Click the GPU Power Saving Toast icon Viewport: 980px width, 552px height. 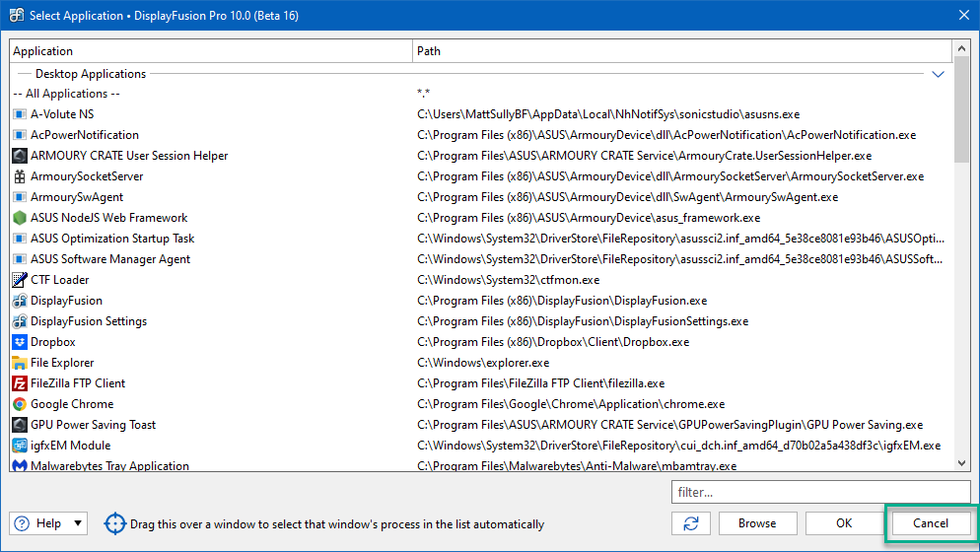[x=20, y=425]
